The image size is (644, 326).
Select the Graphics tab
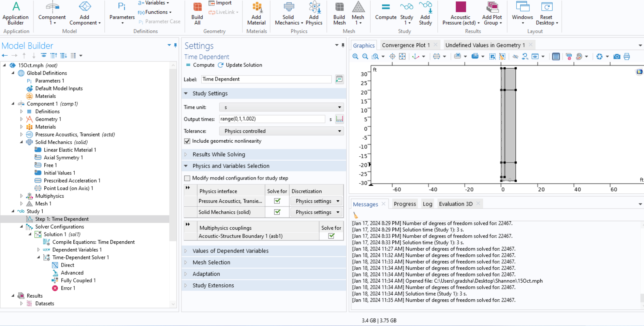[364, 45]
